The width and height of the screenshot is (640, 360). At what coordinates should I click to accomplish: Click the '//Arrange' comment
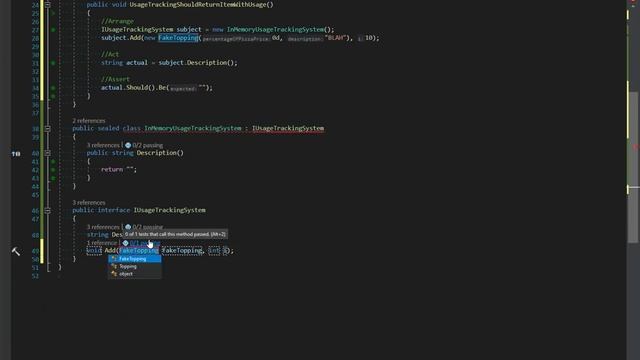pos(118,21)
